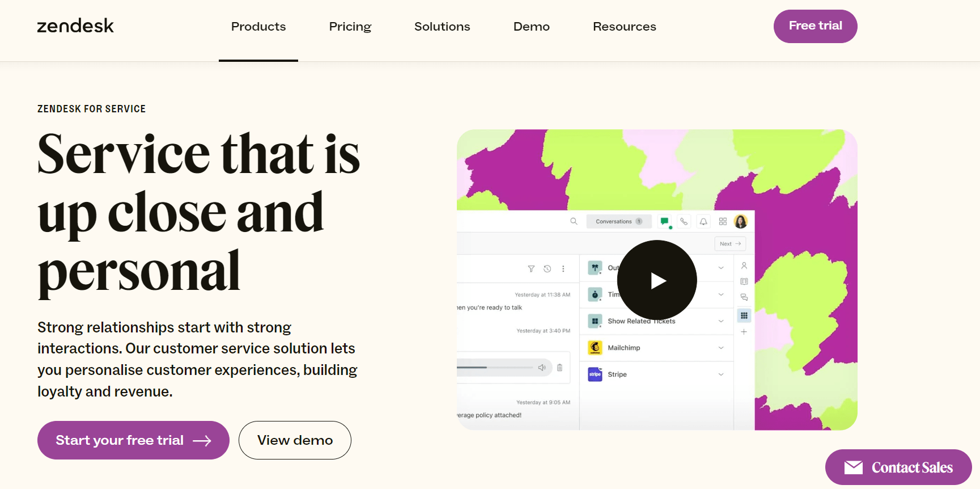Click the filter funnel icon
This screenshot has height=489, width=980.
[531, 269]
